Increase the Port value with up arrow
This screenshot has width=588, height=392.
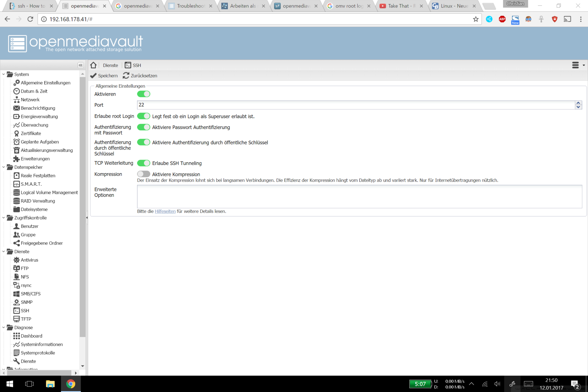coord(578,103)
